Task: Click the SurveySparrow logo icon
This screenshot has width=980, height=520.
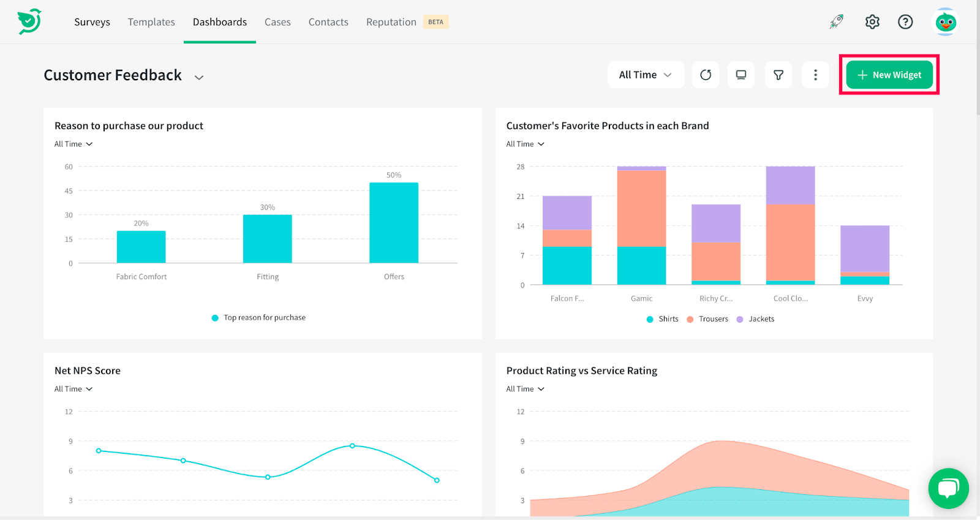Action: tap(29, 21)
